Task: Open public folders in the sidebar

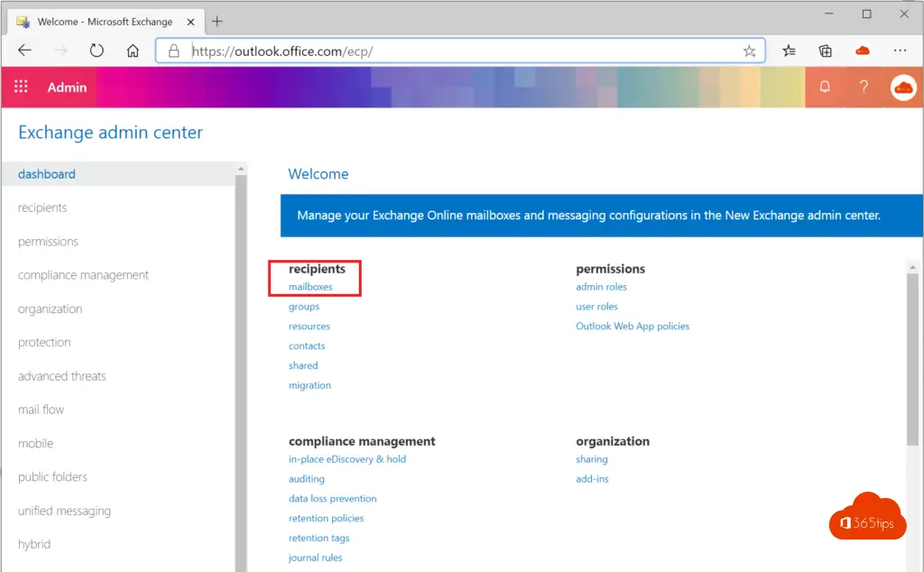Action: point(52,476)
